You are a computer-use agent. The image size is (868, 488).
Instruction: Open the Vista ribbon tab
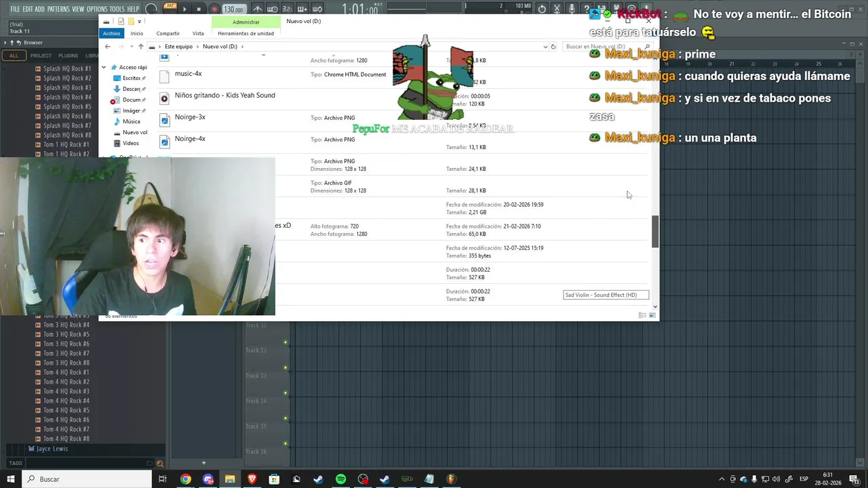tap(198, 33)
